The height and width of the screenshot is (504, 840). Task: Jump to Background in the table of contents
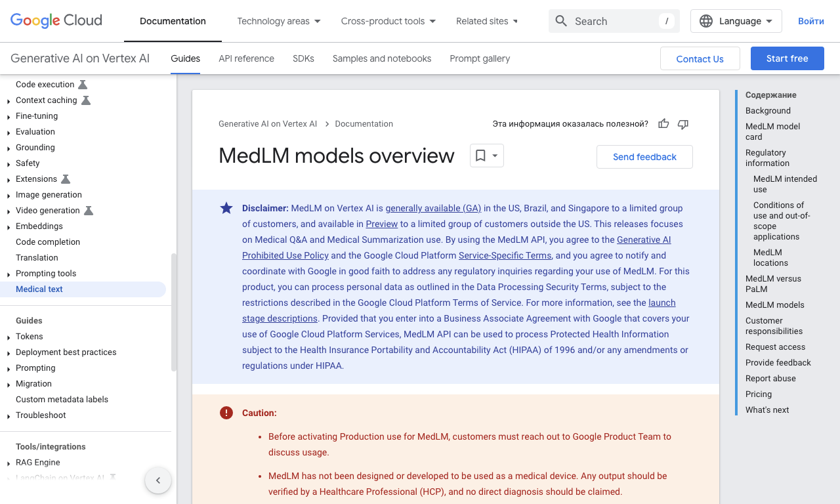768,111
